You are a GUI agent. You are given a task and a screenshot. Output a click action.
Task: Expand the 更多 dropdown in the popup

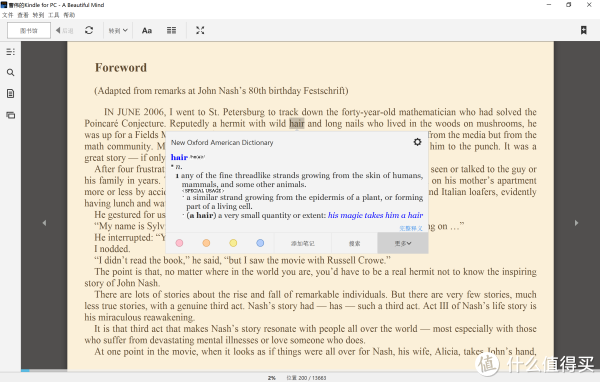pyautogui.click(x=403, y=243)
